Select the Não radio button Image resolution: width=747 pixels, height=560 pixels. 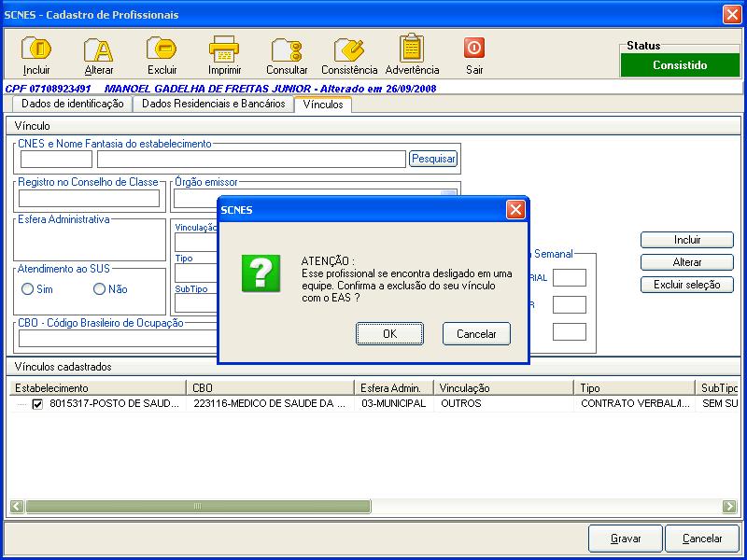click(99, 289)
